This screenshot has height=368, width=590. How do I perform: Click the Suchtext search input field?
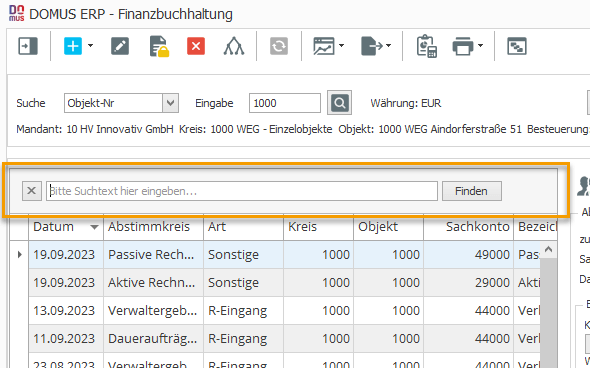point(242,191)
